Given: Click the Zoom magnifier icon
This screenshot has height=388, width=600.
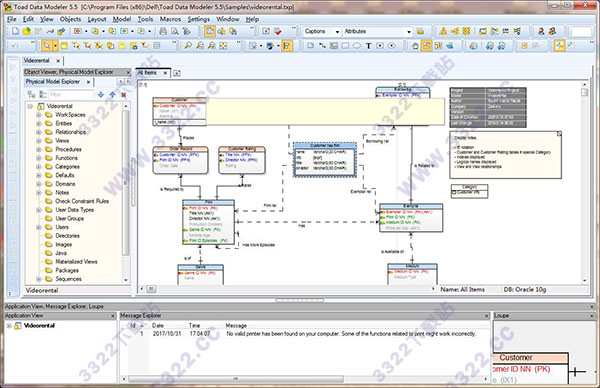Looking at the screenshot, I should click(x=188, y=46).
